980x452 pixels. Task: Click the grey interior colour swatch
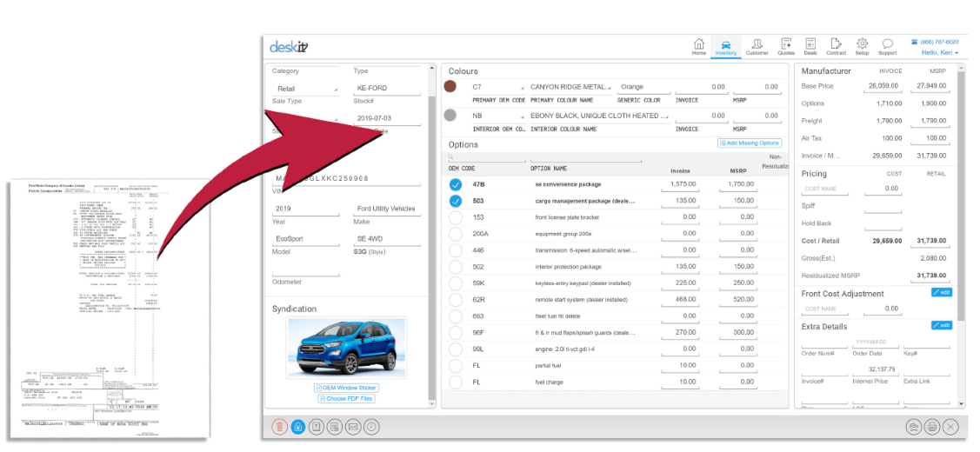(450, 116)
